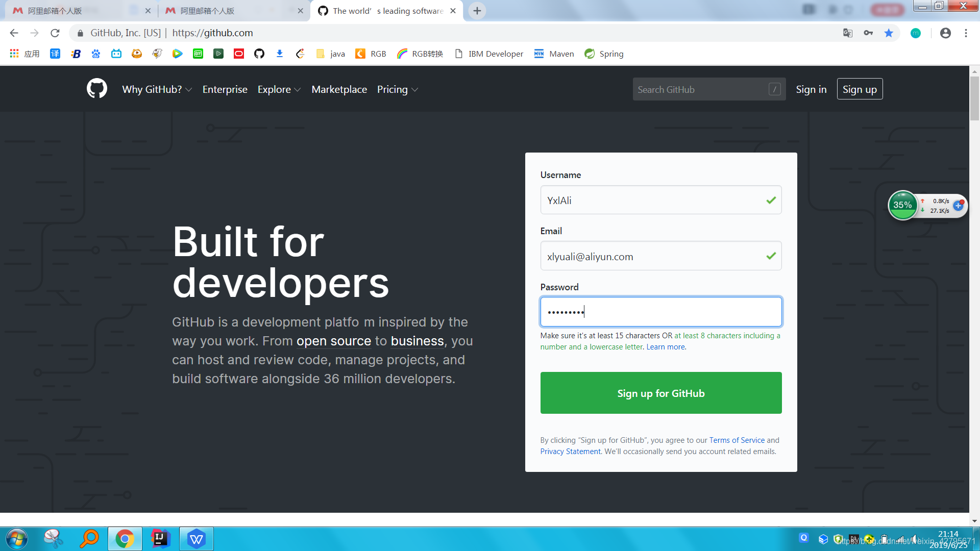Screen dimensions: 980x551
Task: Click the password key icon in address bar
Action: 868,33
